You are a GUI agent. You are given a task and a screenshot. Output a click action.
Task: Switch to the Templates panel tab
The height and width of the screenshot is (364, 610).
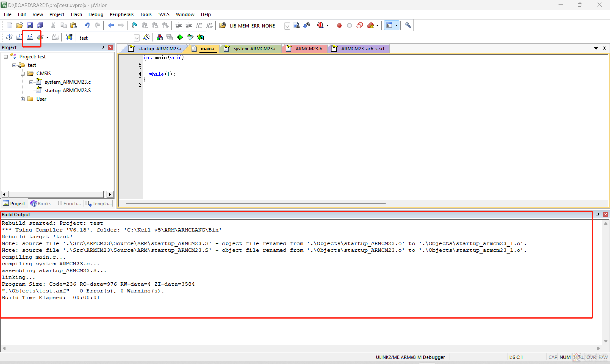click(x=98, y=204)
